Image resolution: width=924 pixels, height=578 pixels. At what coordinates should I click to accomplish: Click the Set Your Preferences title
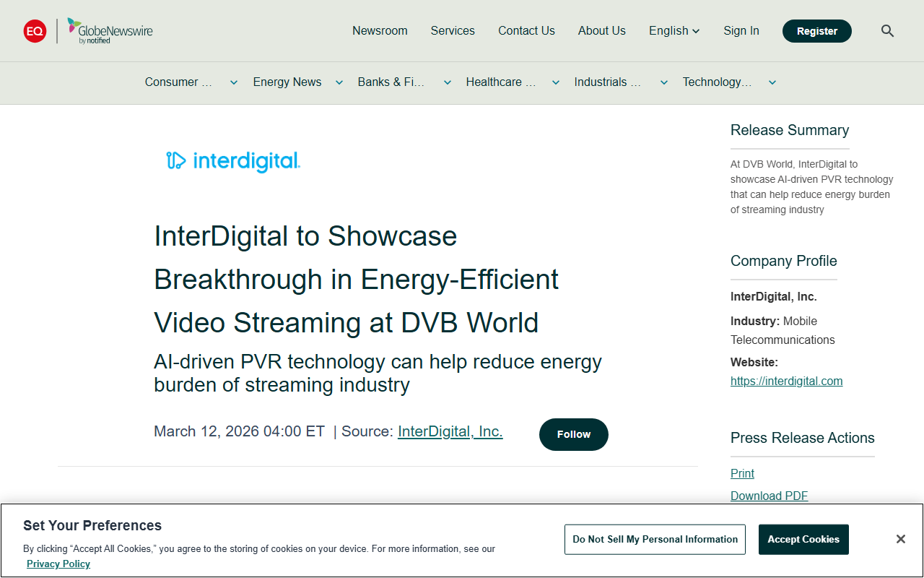click(92, 525)
